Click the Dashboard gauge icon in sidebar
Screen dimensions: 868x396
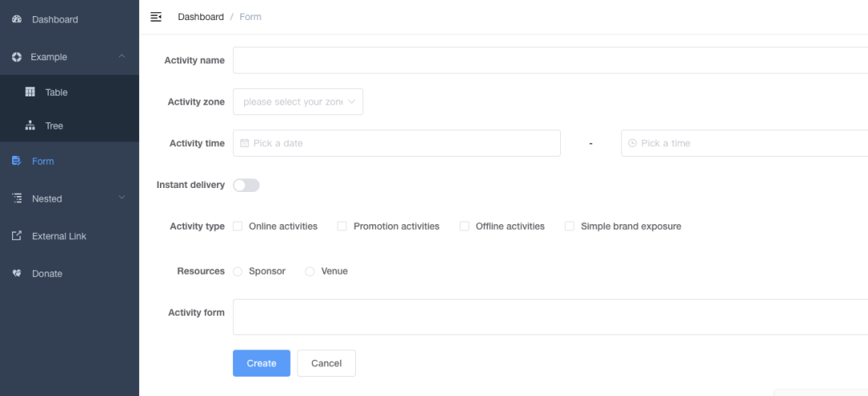(x=17, y=19)
